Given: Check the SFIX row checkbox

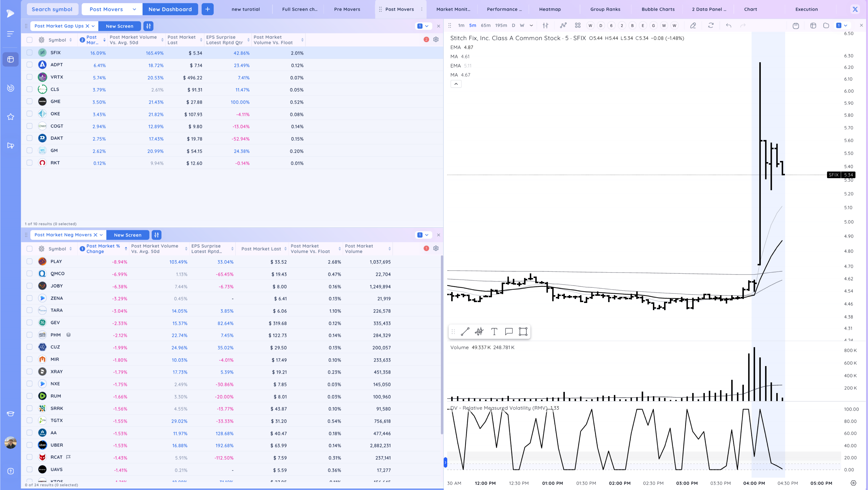Looking at the screenshot, I should pos(30,53).
